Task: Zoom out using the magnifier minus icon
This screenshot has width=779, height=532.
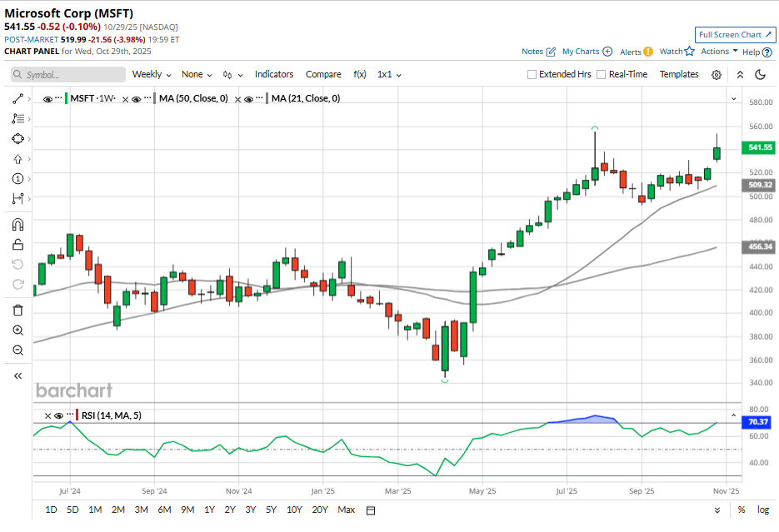Action: point(17,351)
